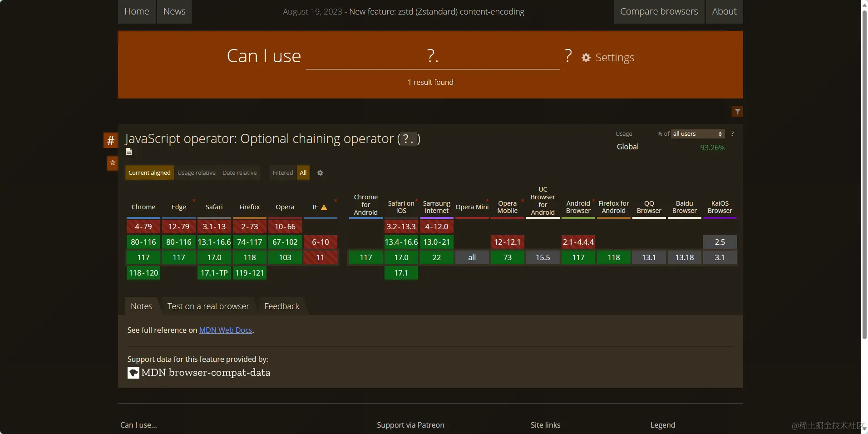
Task: Select Safari on iOS 17.1 cell
Action: click(x=401, y=273)
